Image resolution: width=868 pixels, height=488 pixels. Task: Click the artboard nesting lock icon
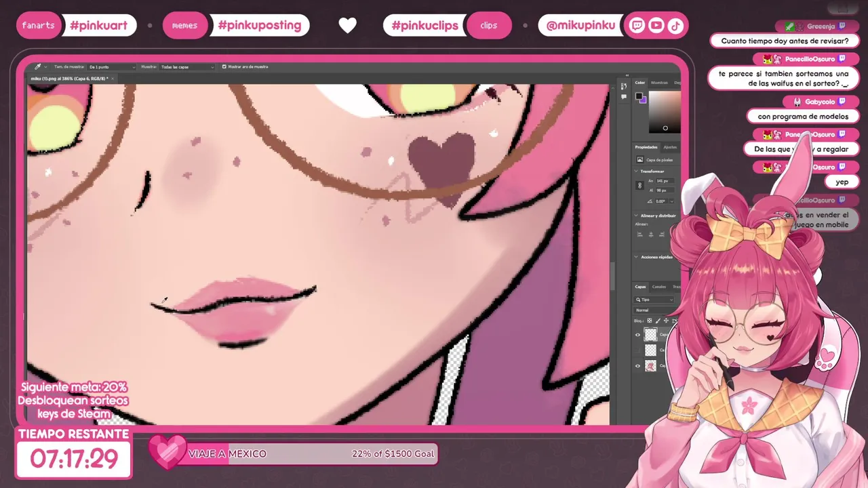click(x=674, y=321)
